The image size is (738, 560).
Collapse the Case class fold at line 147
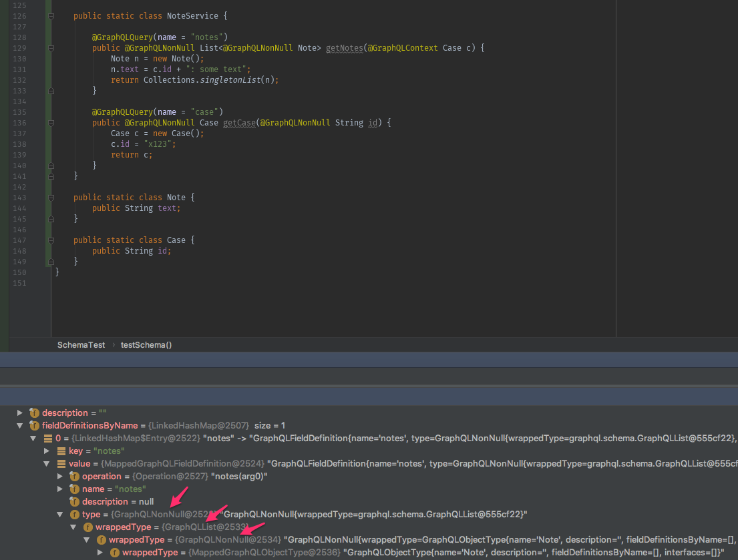pos(51,241)
